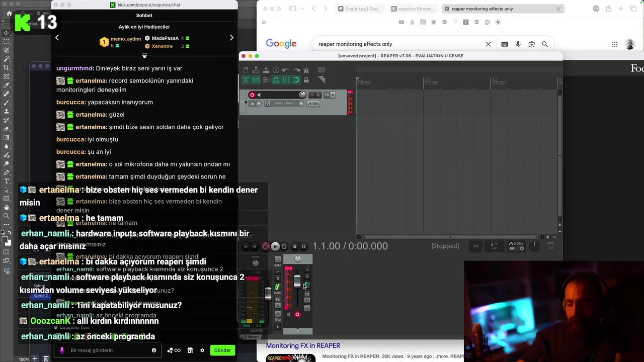Open track 1 record monitoring speaker icon
The width and height of the screenshot is (644, 362).
pos(259,95)
